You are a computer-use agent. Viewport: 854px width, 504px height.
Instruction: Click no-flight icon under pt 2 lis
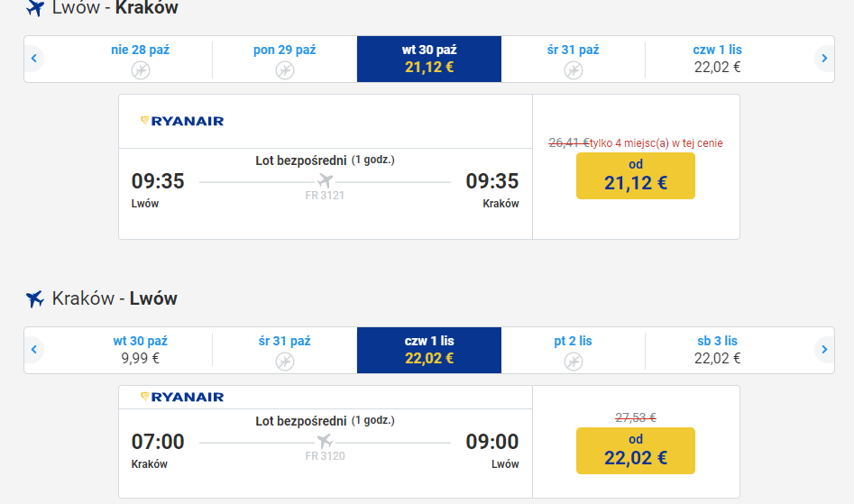573,362
